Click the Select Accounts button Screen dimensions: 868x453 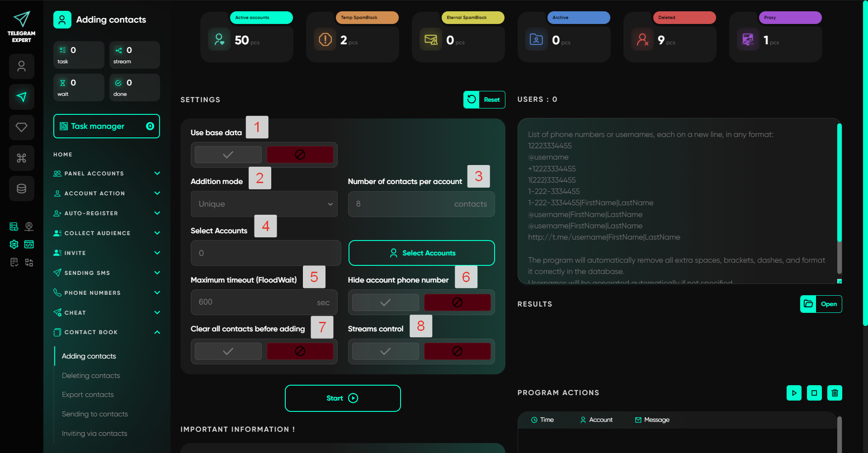(x=421, y=253)
